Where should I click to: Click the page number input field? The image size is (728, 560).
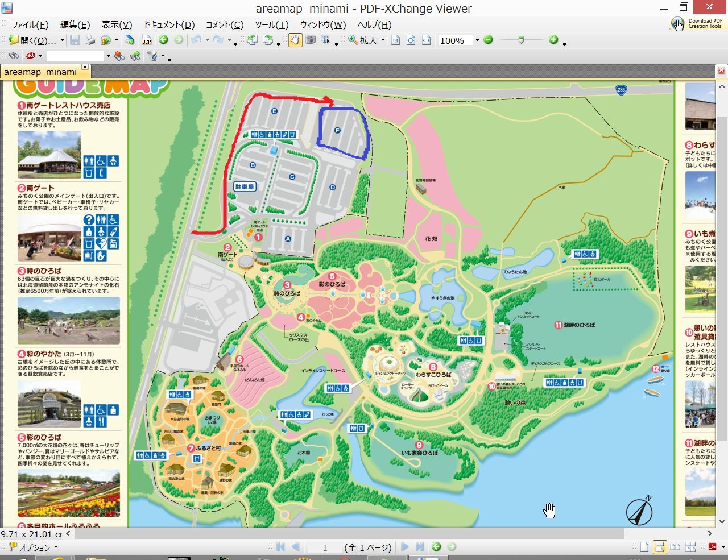[324, 547]
